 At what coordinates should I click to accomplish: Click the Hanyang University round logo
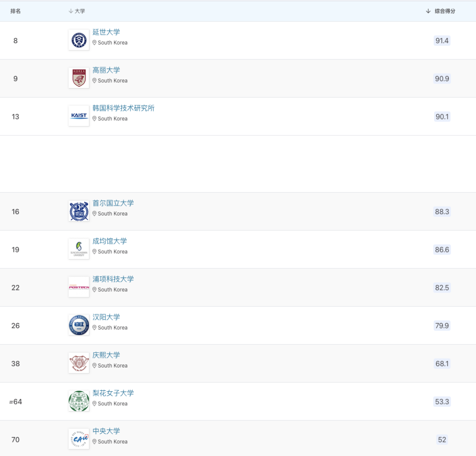click(x=79, y=325)
